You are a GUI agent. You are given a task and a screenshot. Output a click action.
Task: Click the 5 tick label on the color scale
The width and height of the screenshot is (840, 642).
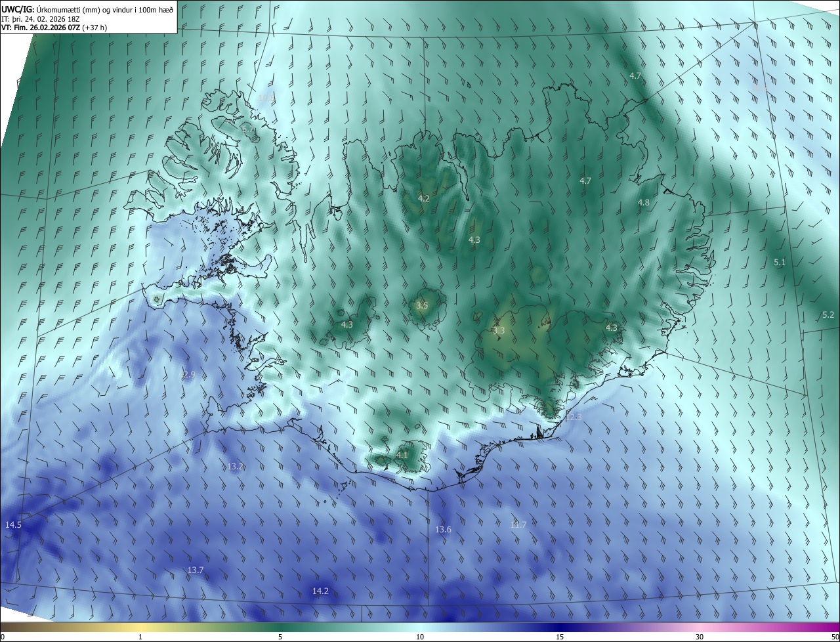280,637
